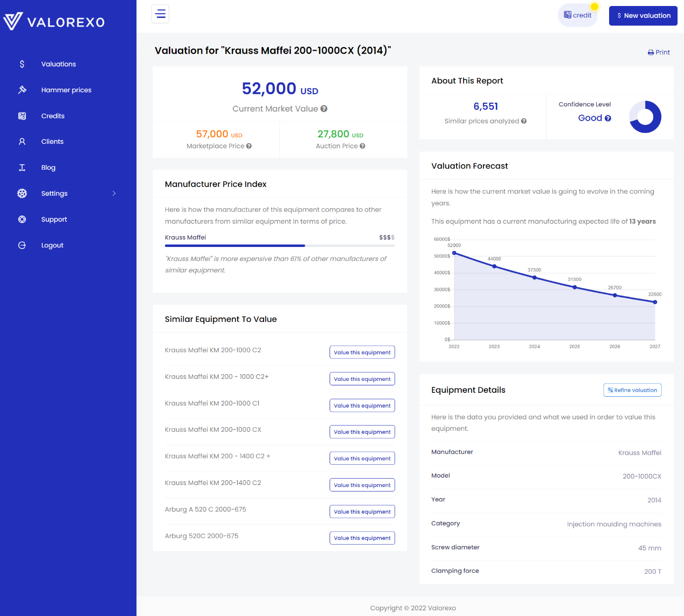Click the Settings gear icon

pos(22,193)
